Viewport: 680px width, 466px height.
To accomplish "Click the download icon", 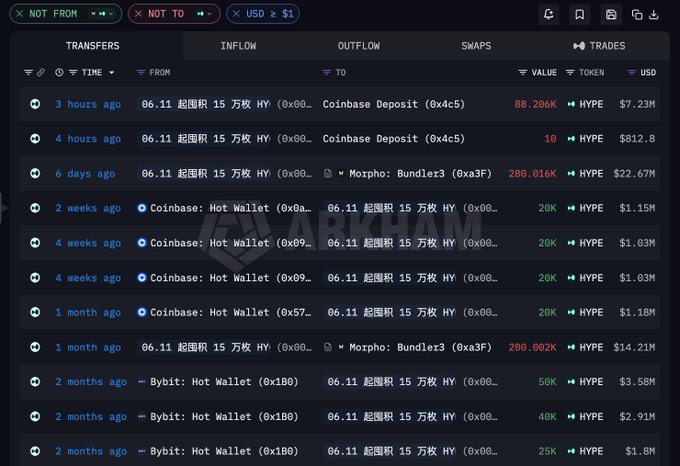I will [x=654, y=15].
